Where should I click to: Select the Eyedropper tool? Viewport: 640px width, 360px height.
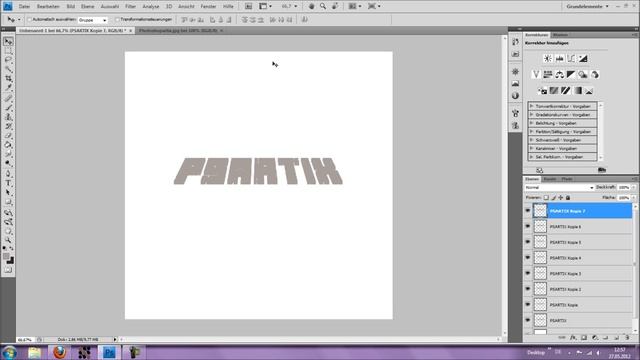[x=8, y=87]
